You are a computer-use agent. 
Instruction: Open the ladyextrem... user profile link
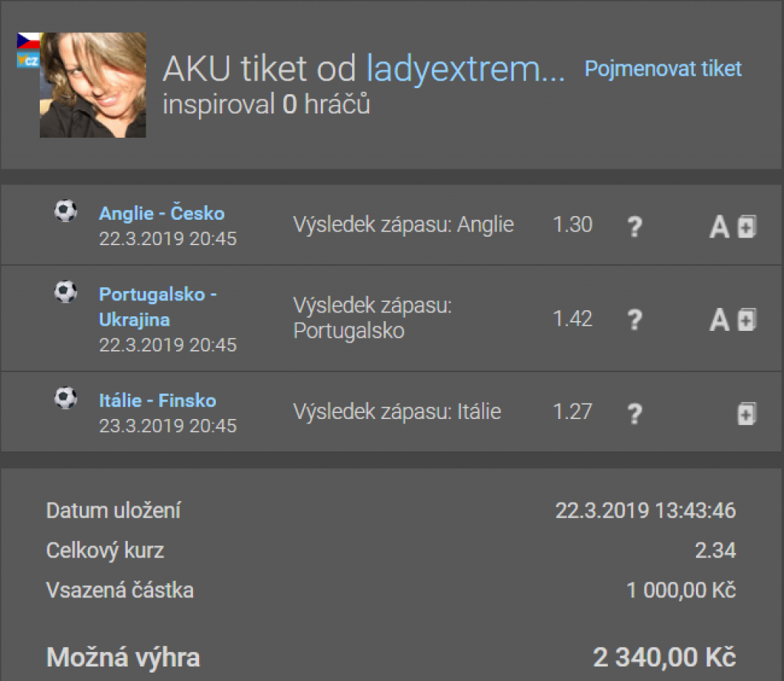(x=465, y=70)
